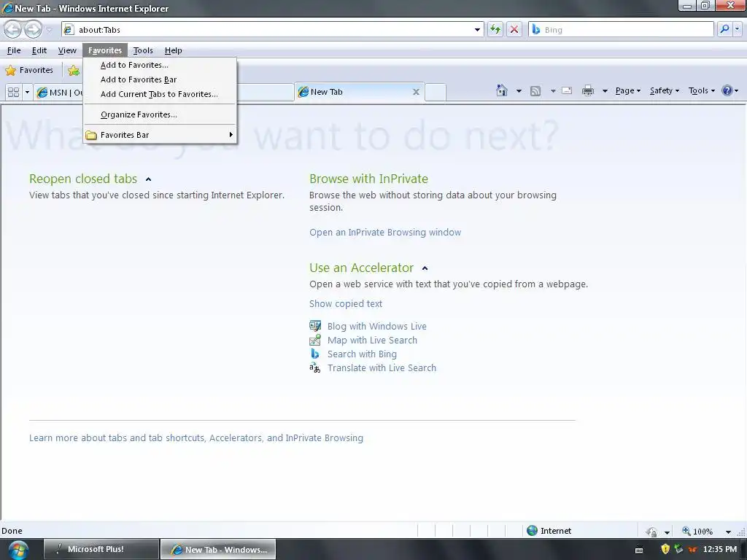Expand the Favorites Bar submenu
Screen dimensions: 747x560
point(231,135)
